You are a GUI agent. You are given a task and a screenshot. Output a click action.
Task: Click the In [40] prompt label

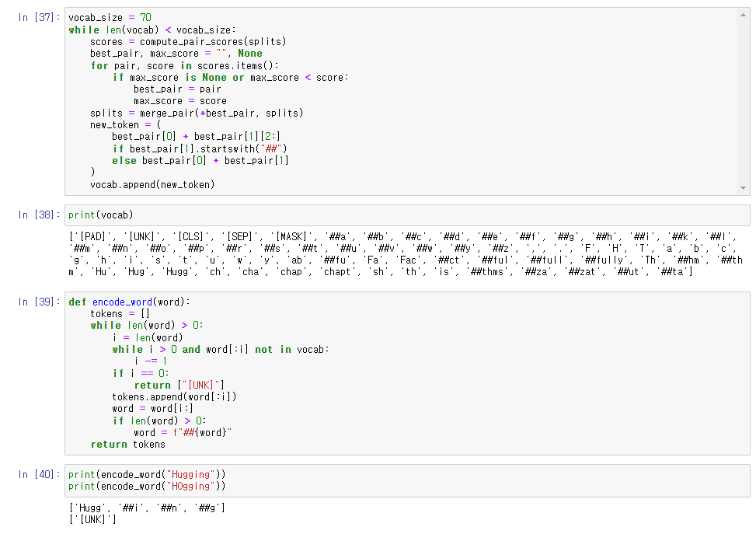[39, 475]
